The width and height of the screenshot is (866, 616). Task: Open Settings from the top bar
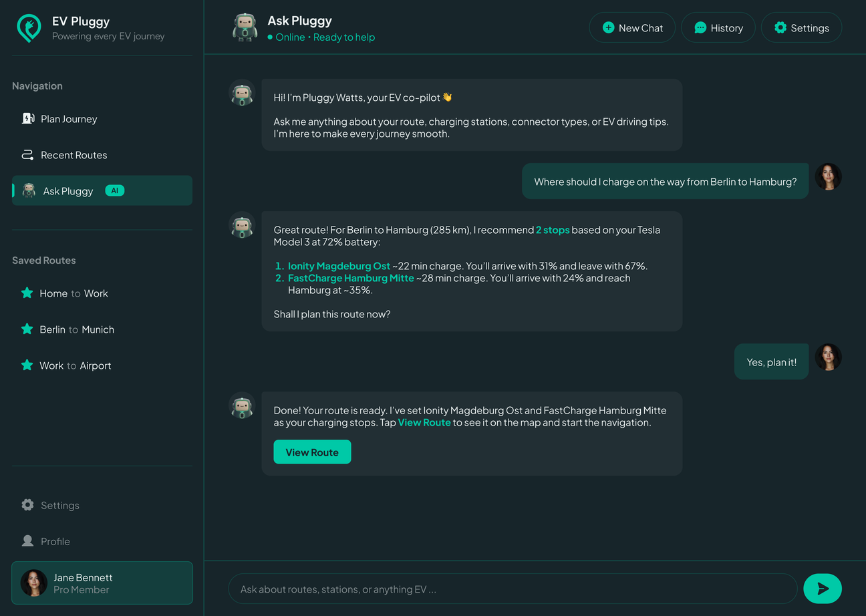point(801,28)
